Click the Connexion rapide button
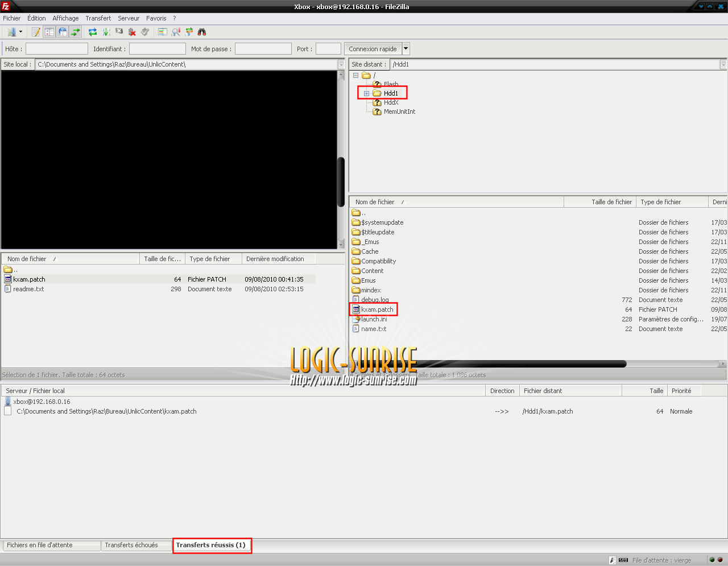 point(373,49)
